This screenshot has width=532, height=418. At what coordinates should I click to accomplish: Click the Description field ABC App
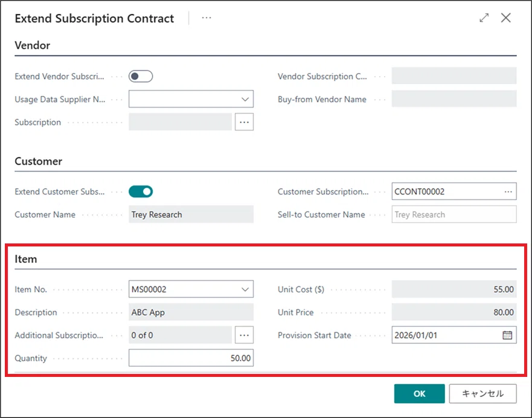click(x=191, y=312)
